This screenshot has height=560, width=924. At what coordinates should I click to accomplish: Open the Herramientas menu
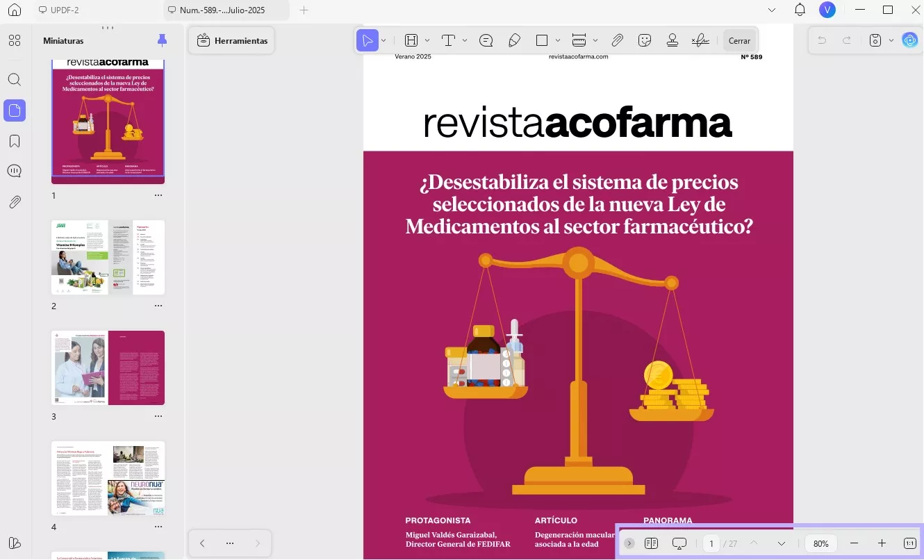233,41
